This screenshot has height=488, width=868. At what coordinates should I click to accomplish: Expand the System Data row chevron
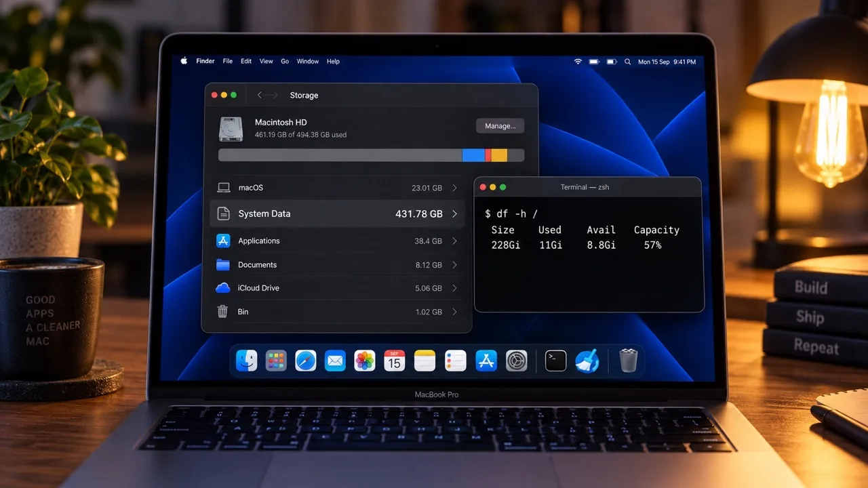pyautogui.click(x=454, y=213)
